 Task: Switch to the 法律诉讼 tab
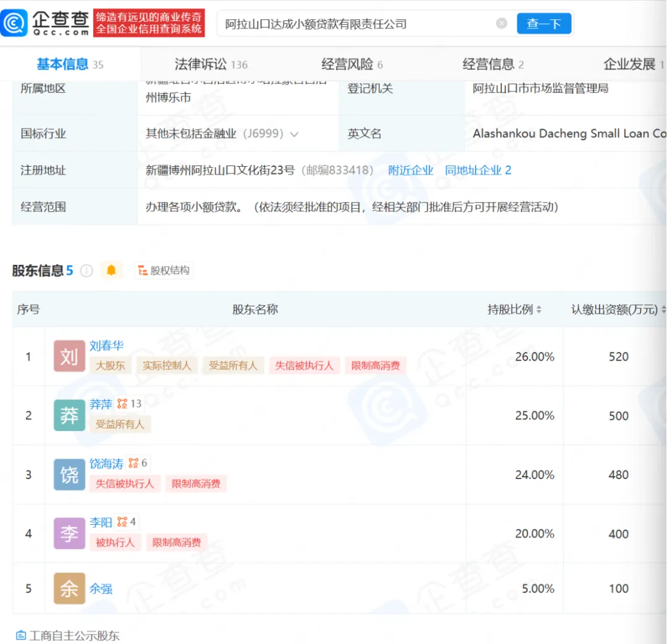(211, 64)
